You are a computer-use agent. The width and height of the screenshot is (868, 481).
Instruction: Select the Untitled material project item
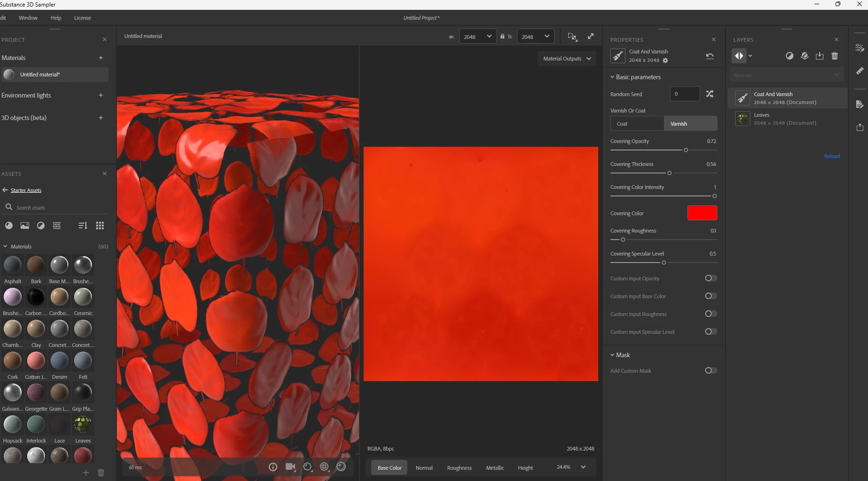(x=54, y=75)
